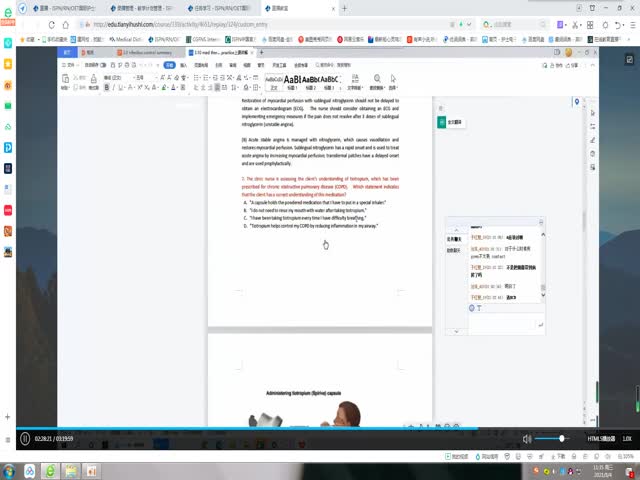Screen dimensions: 640x480
Task: Open the 1.0X playback speed menu
Action: tap(626, 438)
